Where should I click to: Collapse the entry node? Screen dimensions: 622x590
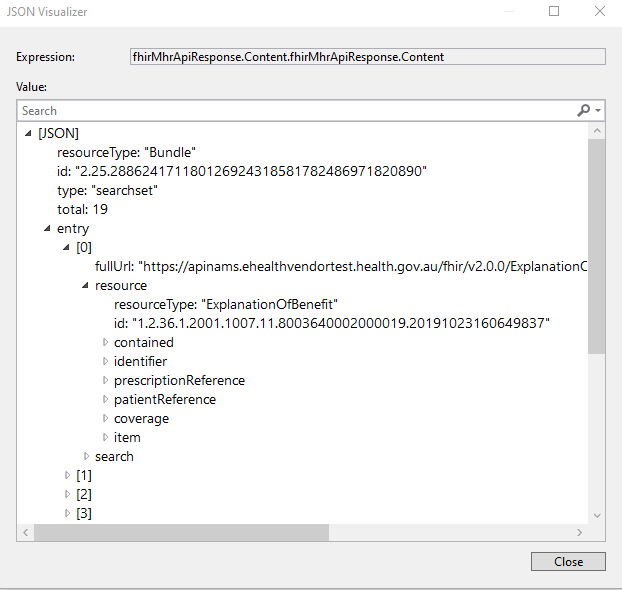[x=47, y=229]
